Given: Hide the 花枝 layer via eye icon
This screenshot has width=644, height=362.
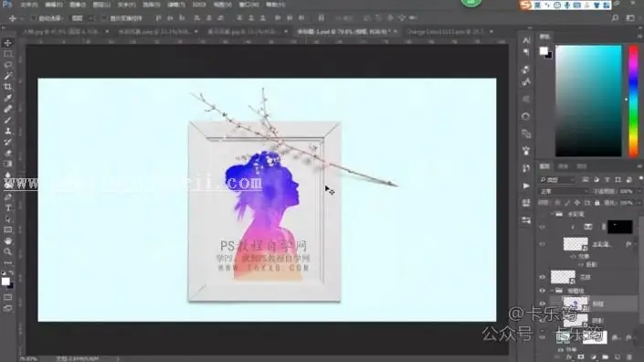Looking at the screenshot, I should point(542,277).
